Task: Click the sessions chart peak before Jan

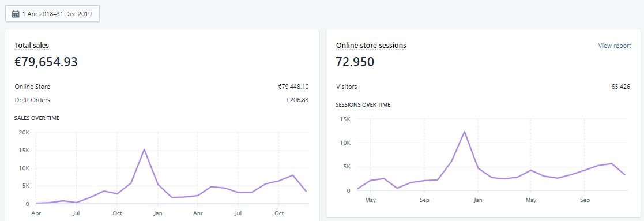Action: [464, 132]
